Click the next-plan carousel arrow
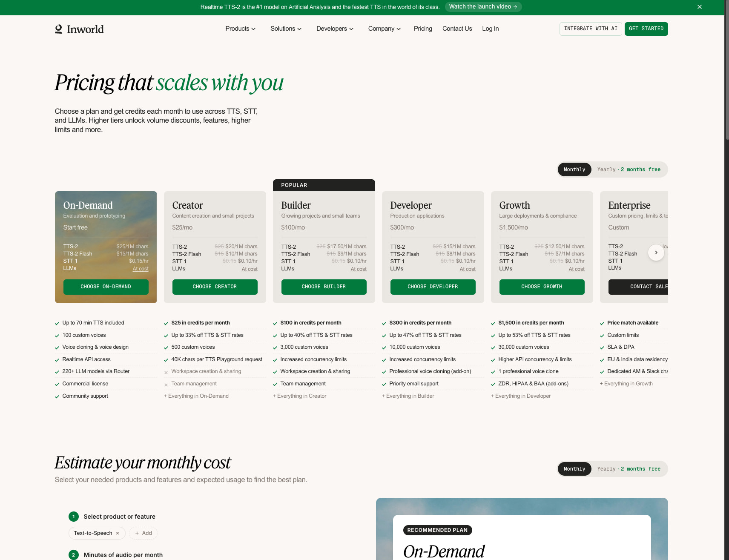This screenshot has height=560, width=729. (656, 253)
